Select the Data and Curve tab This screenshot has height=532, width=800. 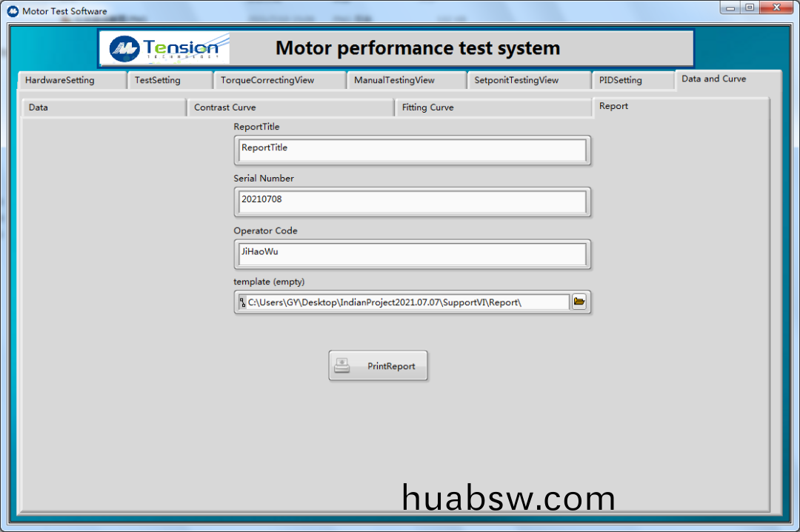tap(713, 79)
